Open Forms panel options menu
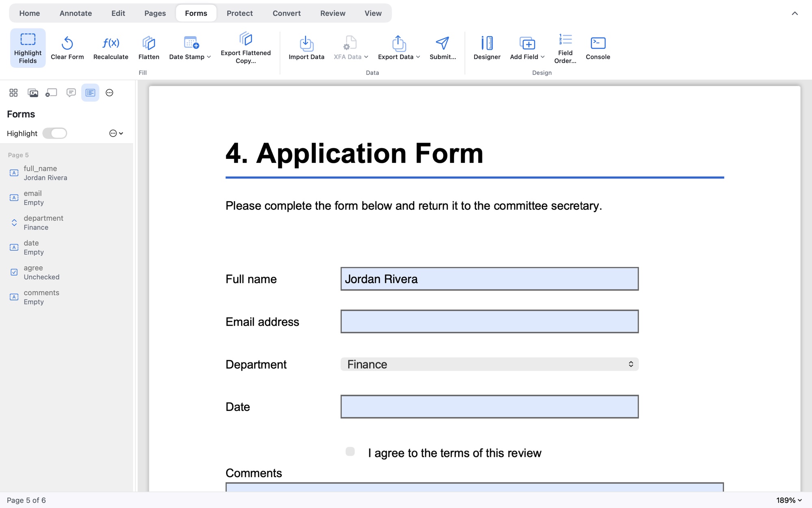The width and height of the screenshot is (812, 508). [116, 133]
